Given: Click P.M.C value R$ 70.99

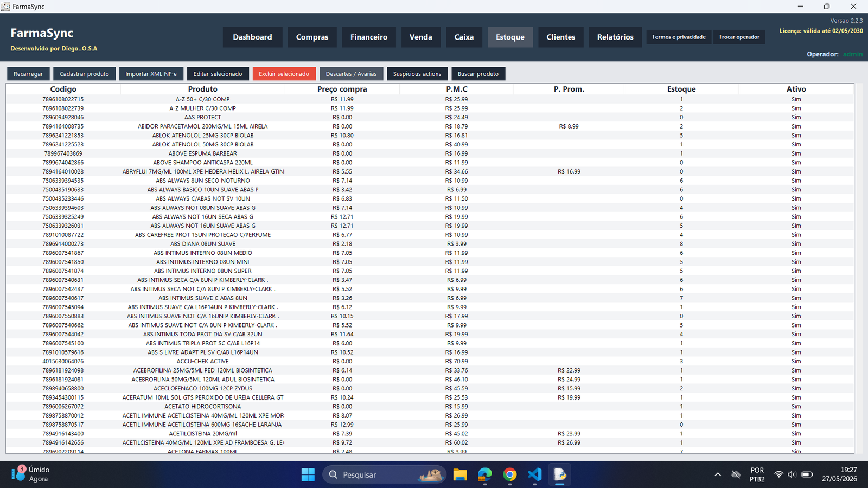Looking at the screenshot, I should 457,361.
